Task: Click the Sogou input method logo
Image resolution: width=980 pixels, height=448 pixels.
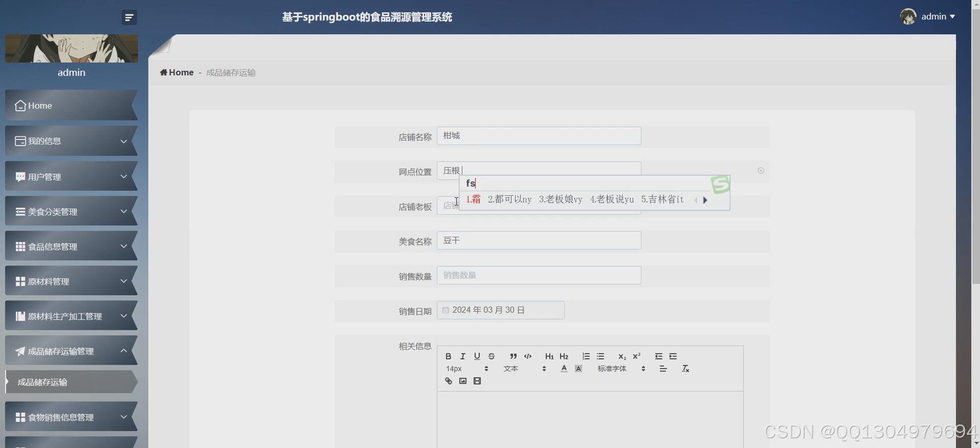Action: click(x=720, y=185)
